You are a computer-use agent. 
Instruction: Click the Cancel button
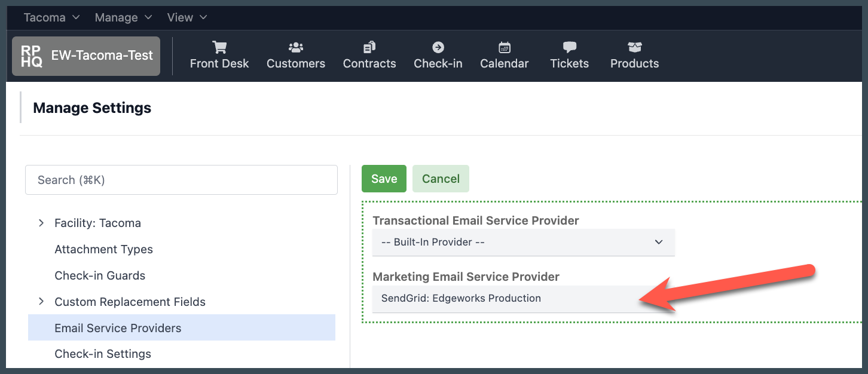coord(441,179)
